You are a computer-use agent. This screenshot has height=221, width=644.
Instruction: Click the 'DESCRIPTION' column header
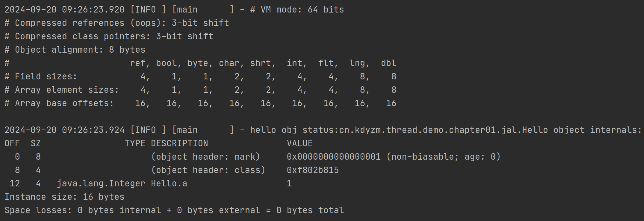click(179, 143)
